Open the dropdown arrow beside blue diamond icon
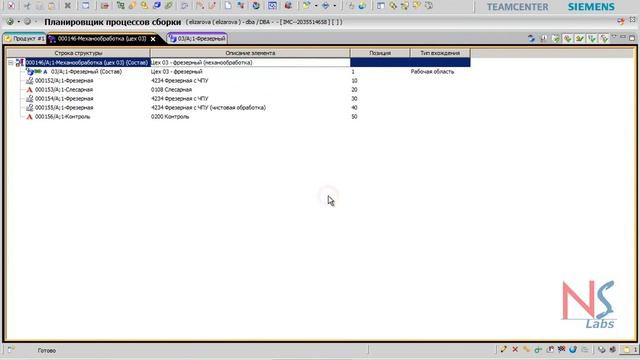The height and width of the screenshot is (360, 640). [335, 6]
